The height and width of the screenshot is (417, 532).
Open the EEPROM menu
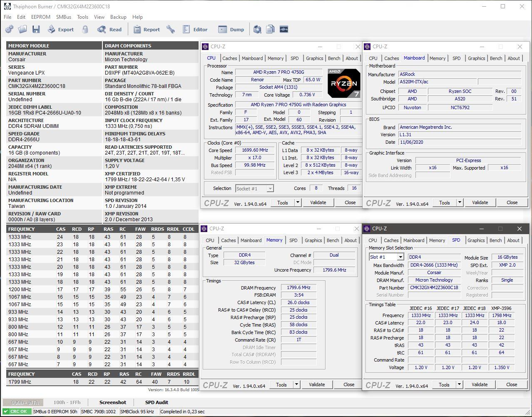41,17
